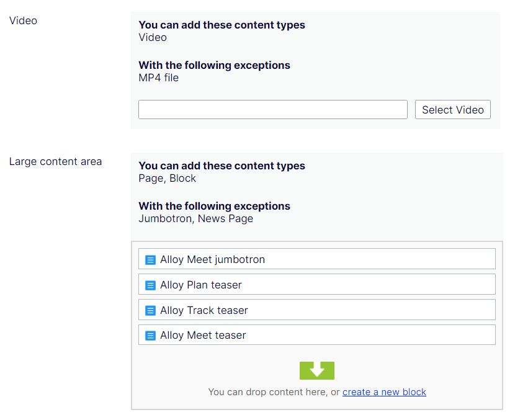The image size is (515, 420).
Task: Click the Large content area label
Action: pos(55,162)
